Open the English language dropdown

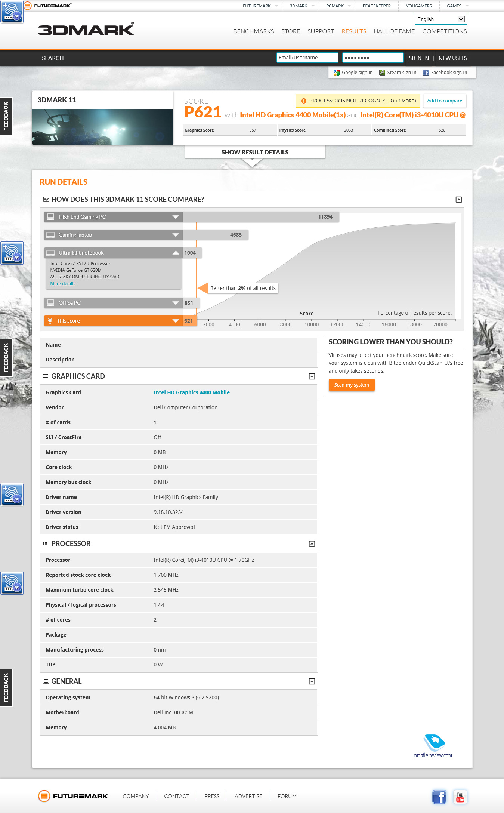pyautogui.click(x=440, y=19)
